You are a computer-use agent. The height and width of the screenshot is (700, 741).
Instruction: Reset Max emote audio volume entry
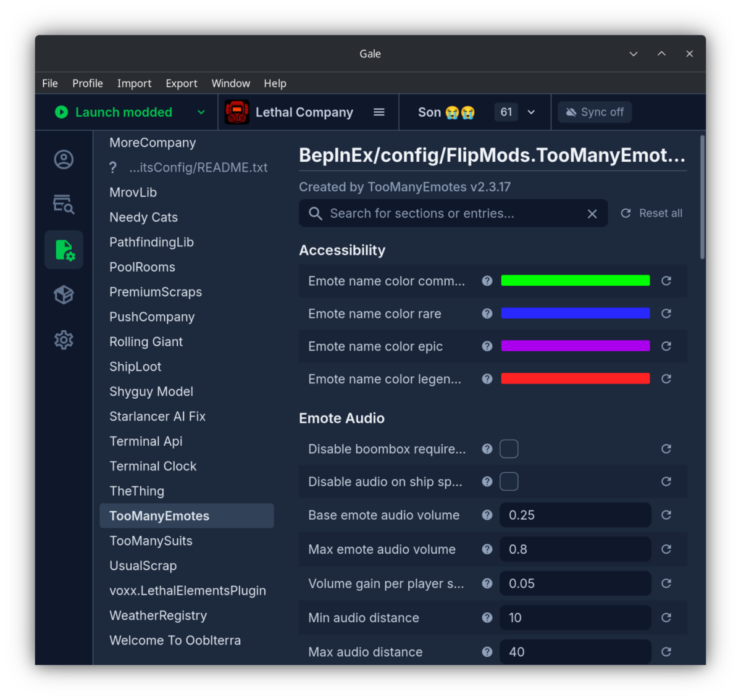[x=666, y=549]
